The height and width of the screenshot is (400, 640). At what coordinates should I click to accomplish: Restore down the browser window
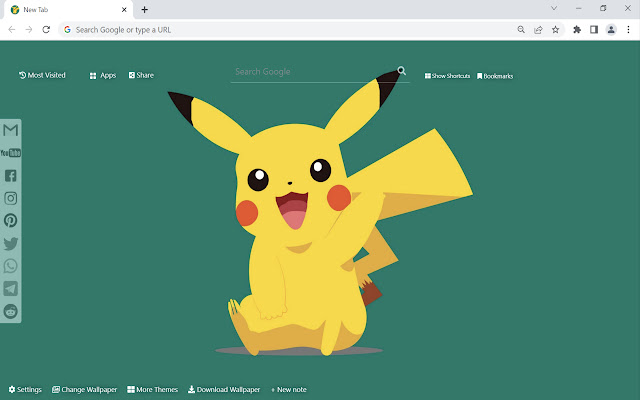pyautogui.click(x=603, y=8)
